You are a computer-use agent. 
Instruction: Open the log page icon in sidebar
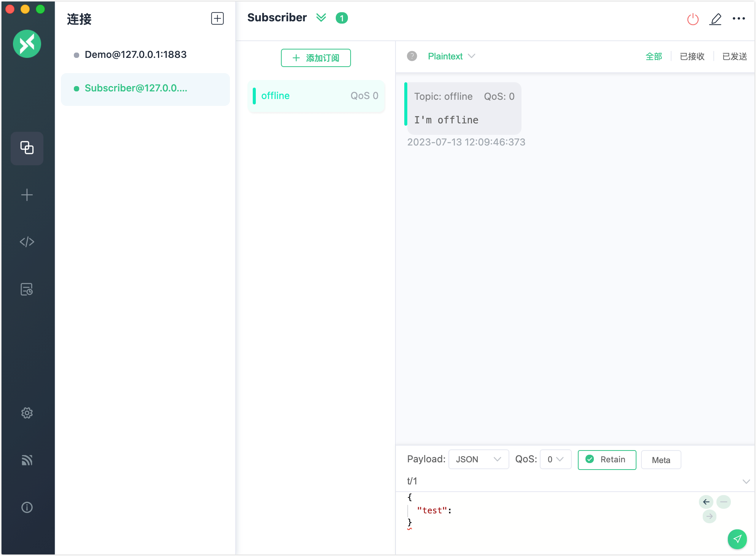(x=27, y=289)
